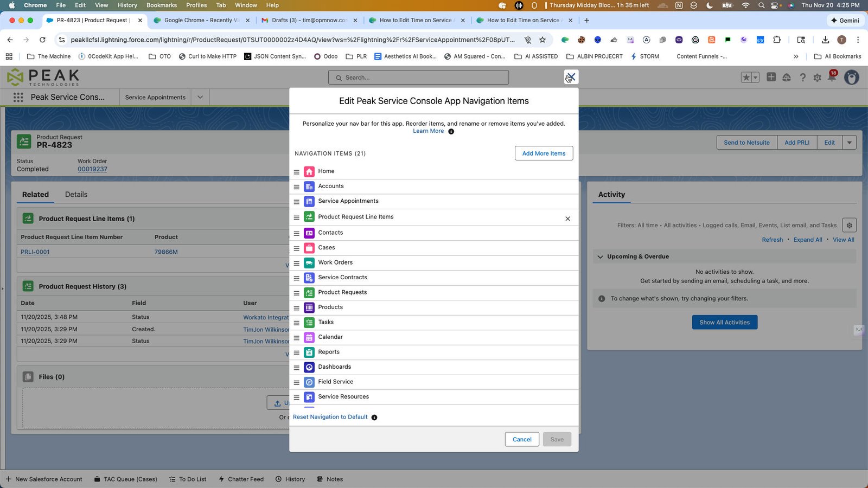Collapse the Upcoming & Overdue section

click(600, 256)
